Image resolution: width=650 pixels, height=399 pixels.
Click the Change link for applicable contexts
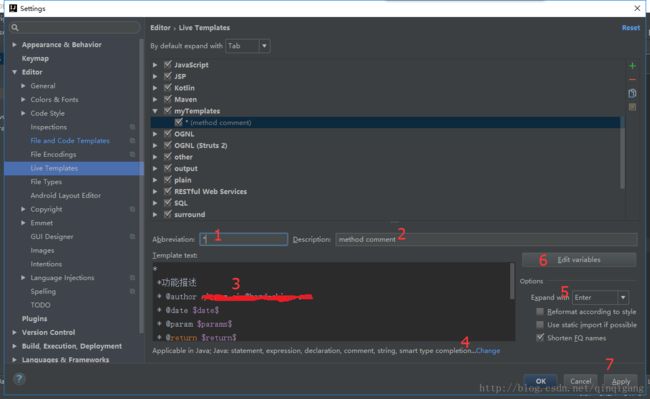click(x=488, y=351)
